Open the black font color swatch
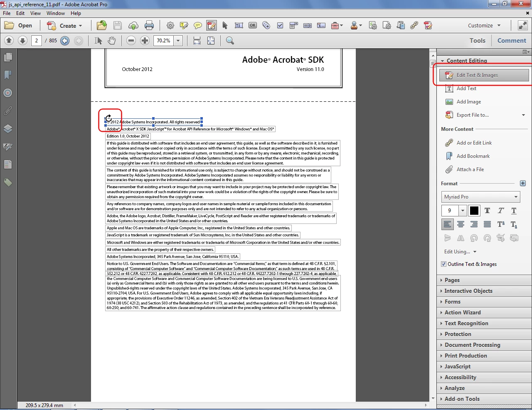532x410 pixels. tap(474, 211)
